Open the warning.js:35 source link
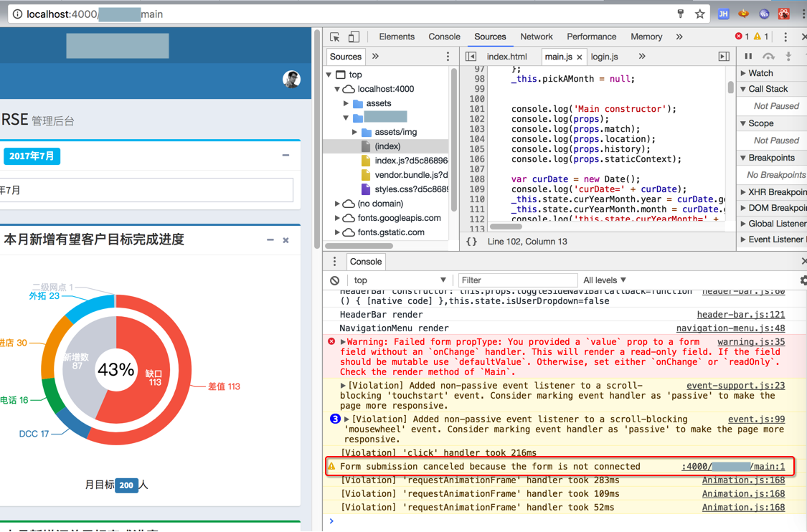This screenshot has width=807, height=532. click(750, 342)
